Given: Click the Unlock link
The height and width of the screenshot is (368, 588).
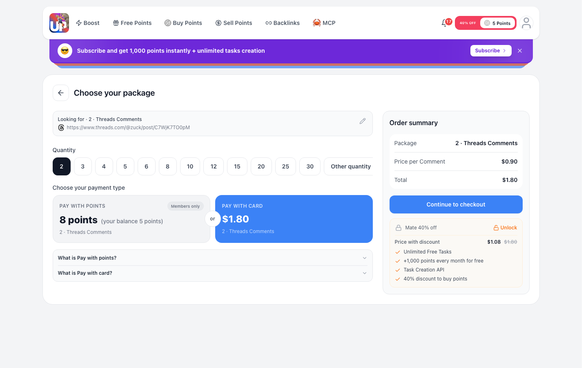Looking at the screenshot, I should [x=506, y=228].
